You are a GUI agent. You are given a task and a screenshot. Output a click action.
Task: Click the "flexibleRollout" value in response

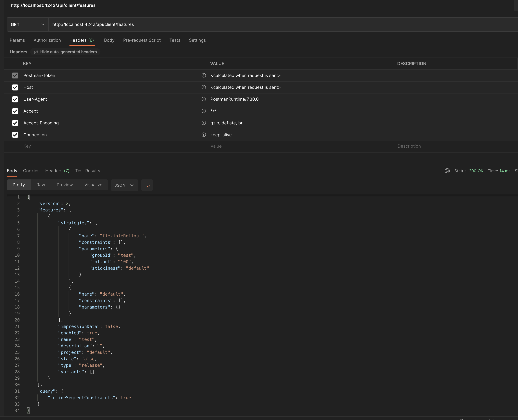[122, 236]
